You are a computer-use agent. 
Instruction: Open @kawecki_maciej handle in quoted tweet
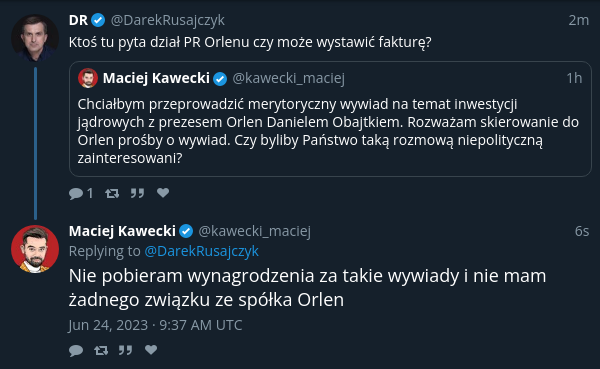click(289, 78)
